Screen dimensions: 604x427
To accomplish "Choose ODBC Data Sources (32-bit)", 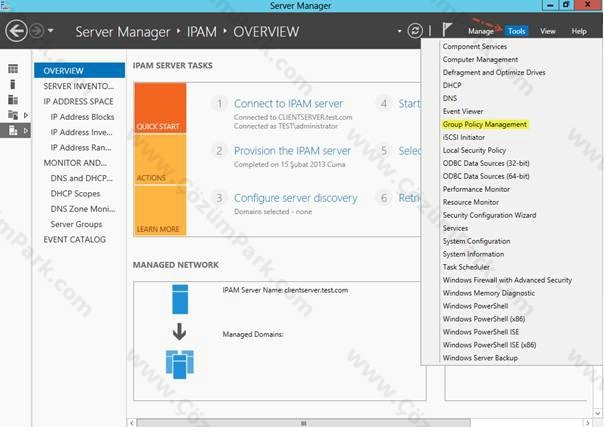I will click(486, 163).
